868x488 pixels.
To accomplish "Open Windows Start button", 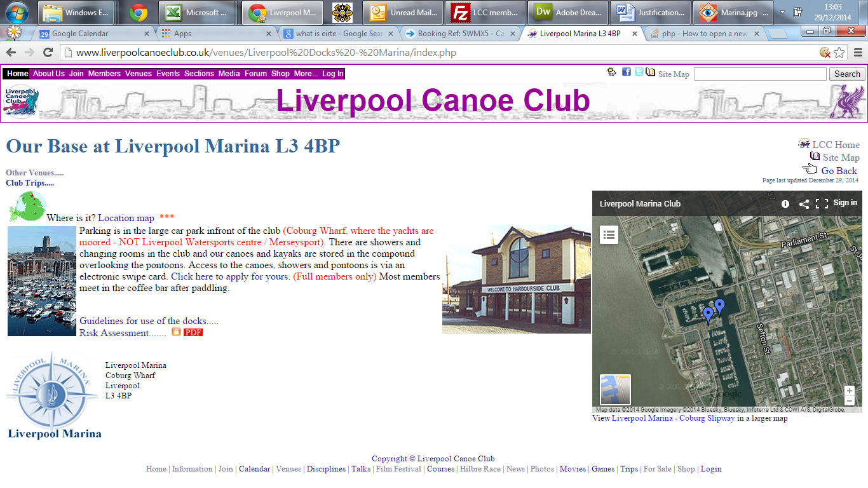I will coord(17,12).
